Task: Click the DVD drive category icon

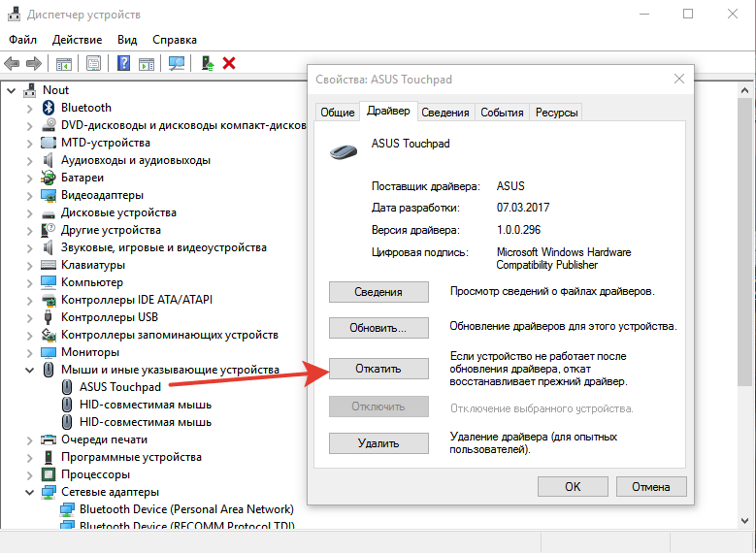Action: [x=49, y=125]
